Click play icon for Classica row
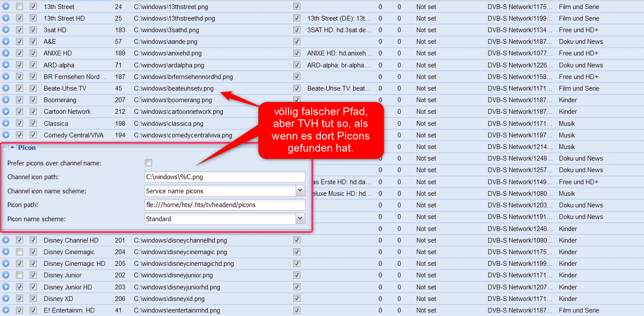 [x=6, y=124]
